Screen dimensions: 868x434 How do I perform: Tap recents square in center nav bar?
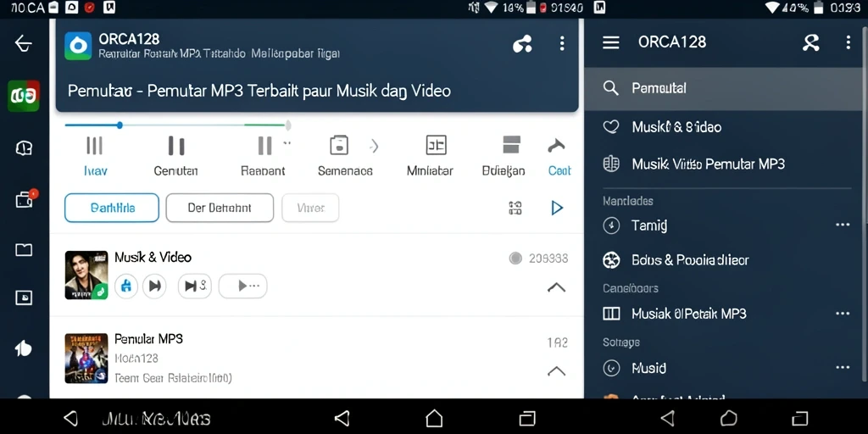tap(527, 418)
